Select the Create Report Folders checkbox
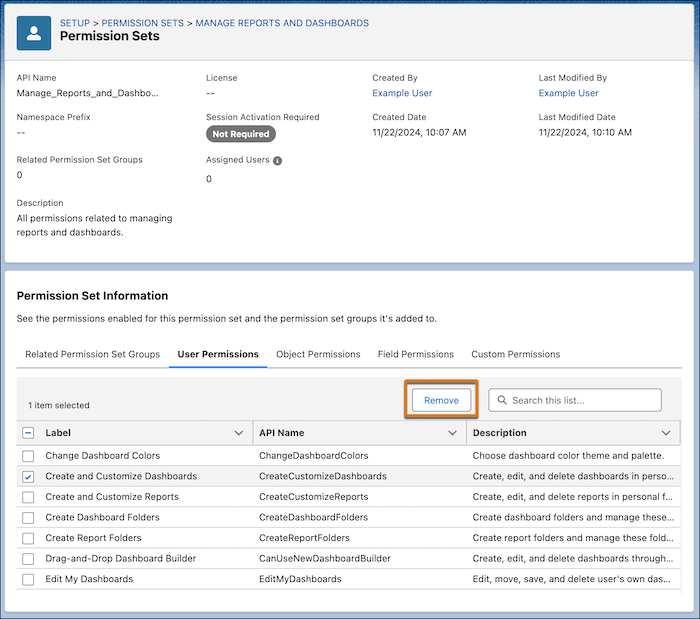This screenshot has width=700, height=619. click(28, 538)
